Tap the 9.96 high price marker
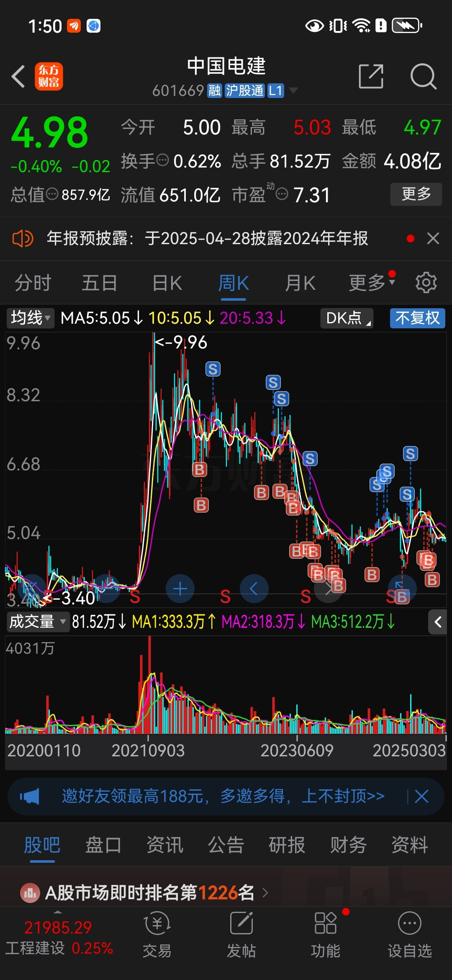Viewport: 452px width, 980px height. [x=181, y=342]
